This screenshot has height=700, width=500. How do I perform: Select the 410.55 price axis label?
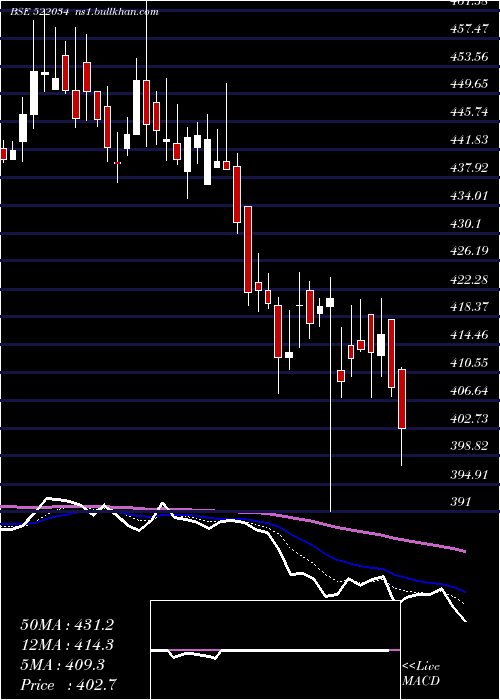[x=469, y=363]
